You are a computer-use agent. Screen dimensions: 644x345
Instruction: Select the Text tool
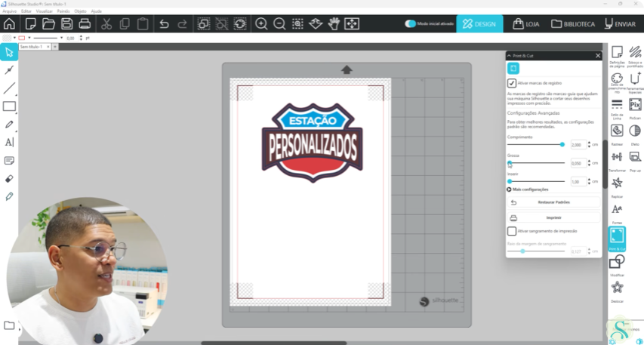tap(9, 143)
